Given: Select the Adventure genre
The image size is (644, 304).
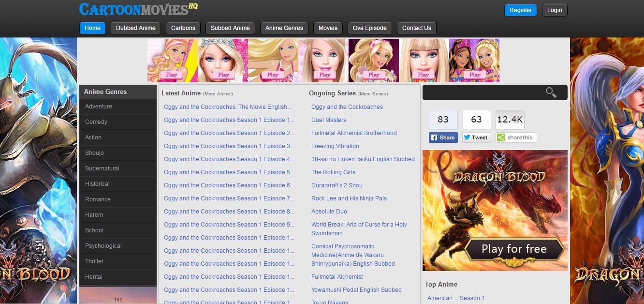Looking at the screenshot, I should coord(118,106).
